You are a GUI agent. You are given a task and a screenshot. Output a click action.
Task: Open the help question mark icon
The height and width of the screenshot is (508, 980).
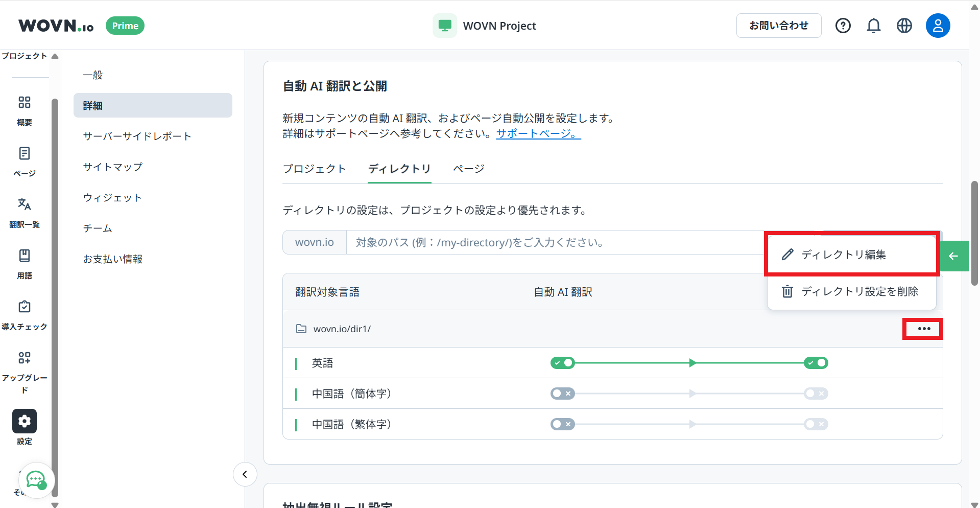coord(843,26)
